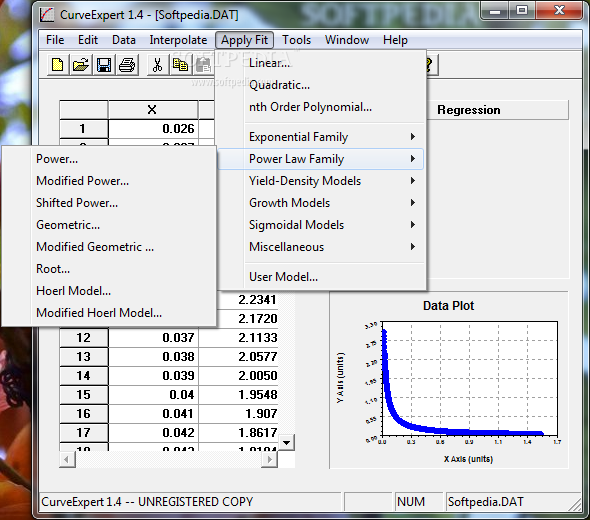Click the Copy toolbar icon
Viewport: 590px width, 520px height.
click(181, 65)
